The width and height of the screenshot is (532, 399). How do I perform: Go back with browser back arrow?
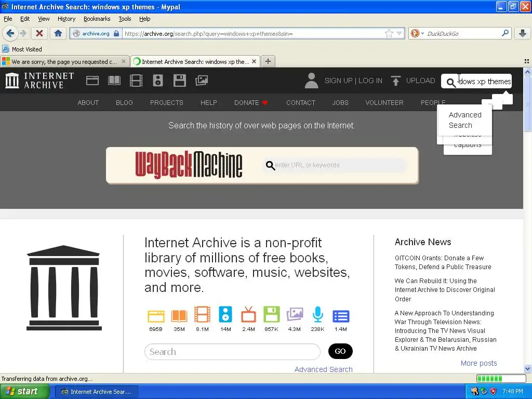[10, 33]
